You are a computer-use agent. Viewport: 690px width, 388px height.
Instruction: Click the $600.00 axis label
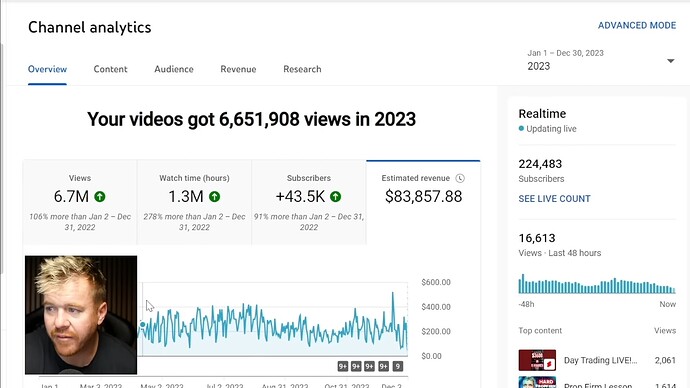coord(436,282)
